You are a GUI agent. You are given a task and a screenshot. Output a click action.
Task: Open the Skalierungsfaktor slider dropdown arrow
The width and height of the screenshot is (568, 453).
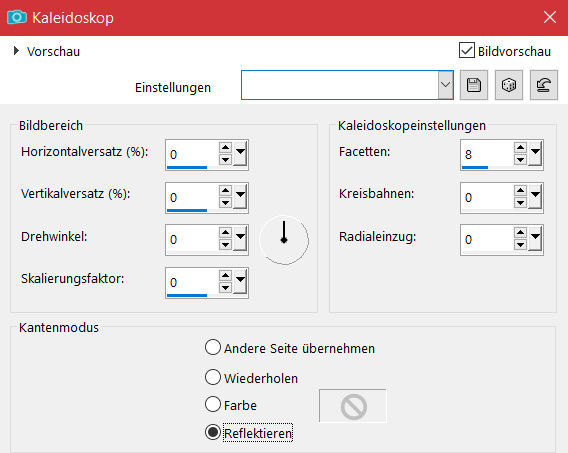click(241, 281)
